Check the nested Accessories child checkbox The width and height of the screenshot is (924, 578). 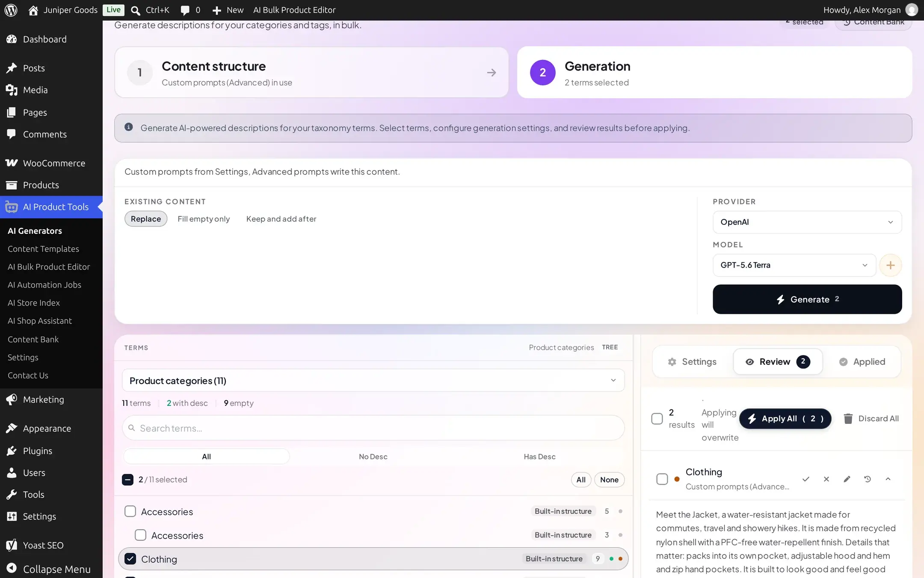pos(140,535)
